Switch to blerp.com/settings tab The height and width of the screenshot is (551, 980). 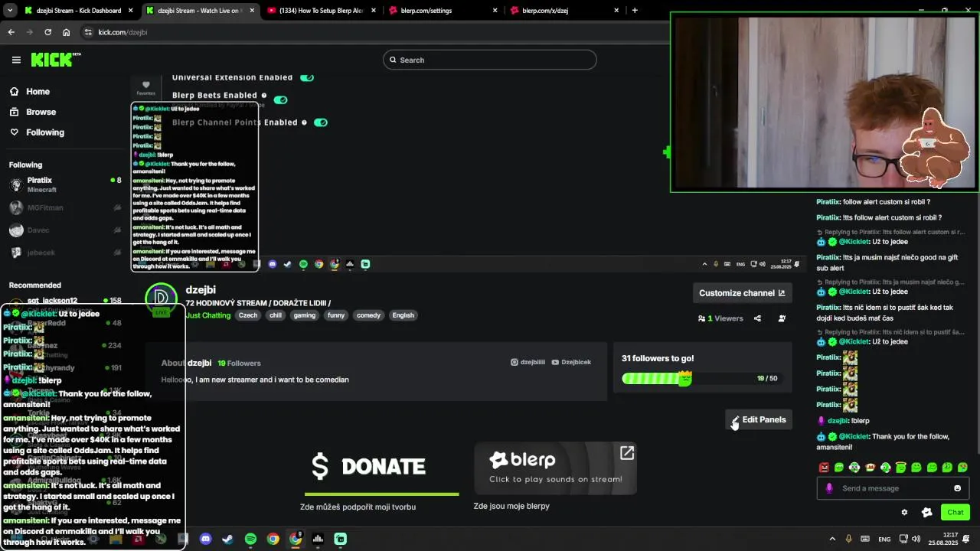[443, 11]
